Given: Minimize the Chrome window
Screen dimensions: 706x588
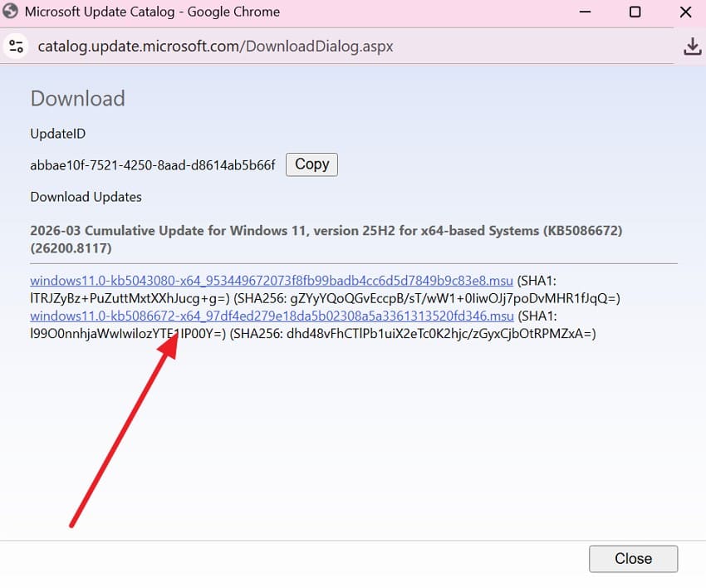Looking at the screenshot, I should click(x=585, y=12).
